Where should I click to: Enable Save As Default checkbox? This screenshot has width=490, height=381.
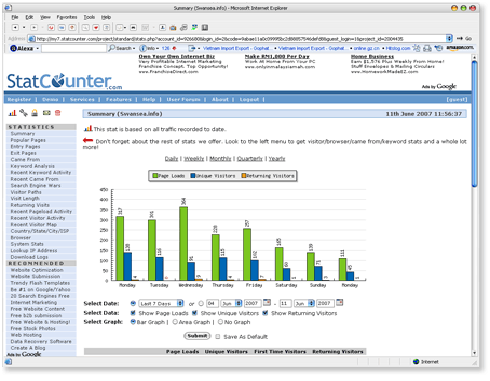click(x=218, y=337)
